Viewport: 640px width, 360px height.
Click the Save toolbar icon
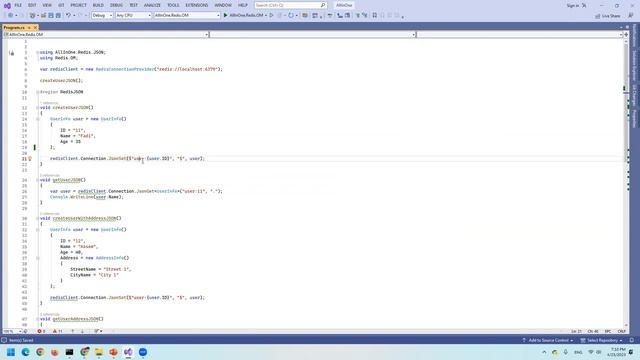tap(51, 16)
